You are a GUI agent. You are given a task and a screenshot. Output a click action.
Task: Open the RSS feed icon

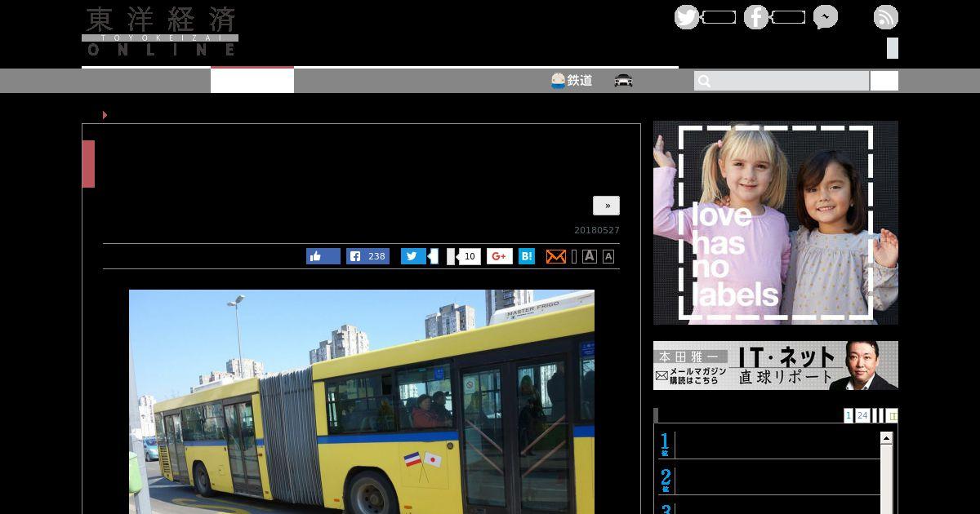click(885, 17)
